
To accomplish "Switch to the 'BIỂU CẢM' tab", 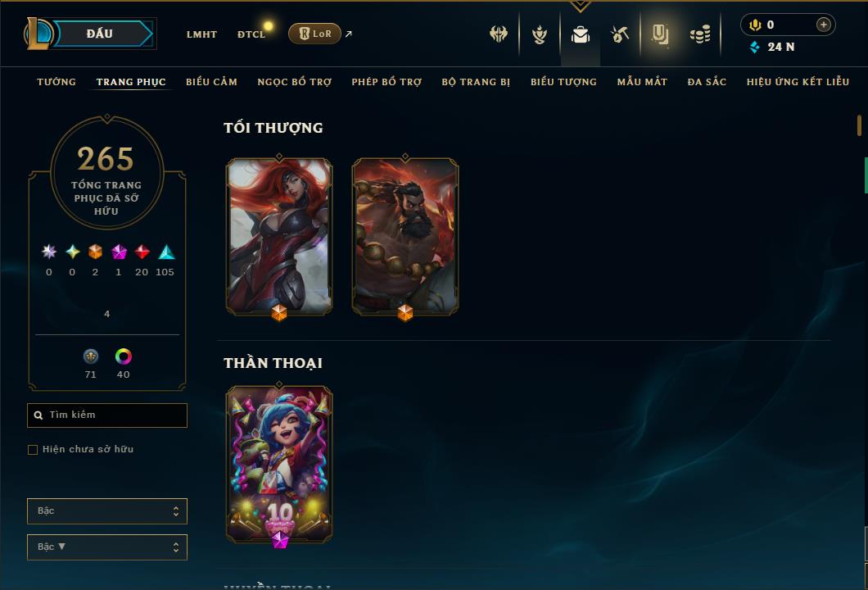I will (x=211, y=82).
